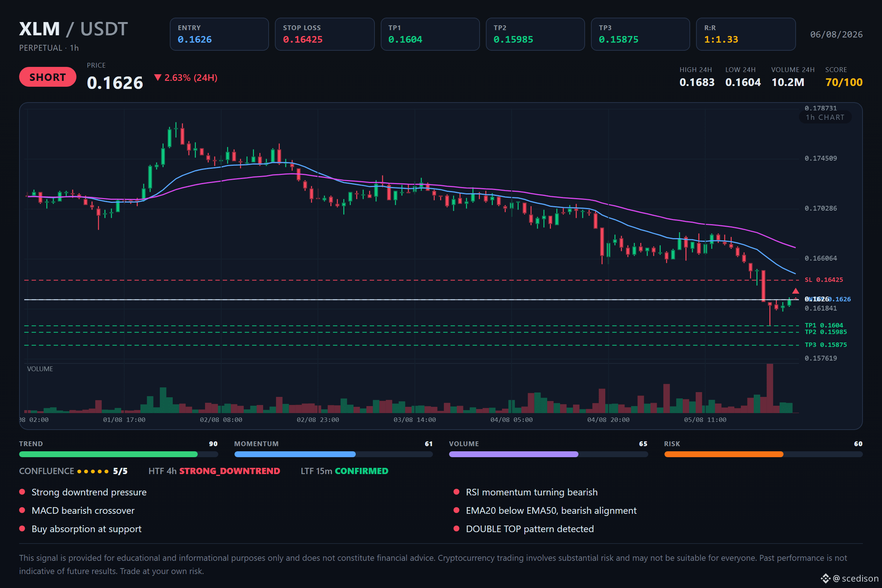Image resolution: width=882 pixels, height=588 pixels.
Task: Click the 'SL 0.16425' chart label
Action: tap(824, 280)
